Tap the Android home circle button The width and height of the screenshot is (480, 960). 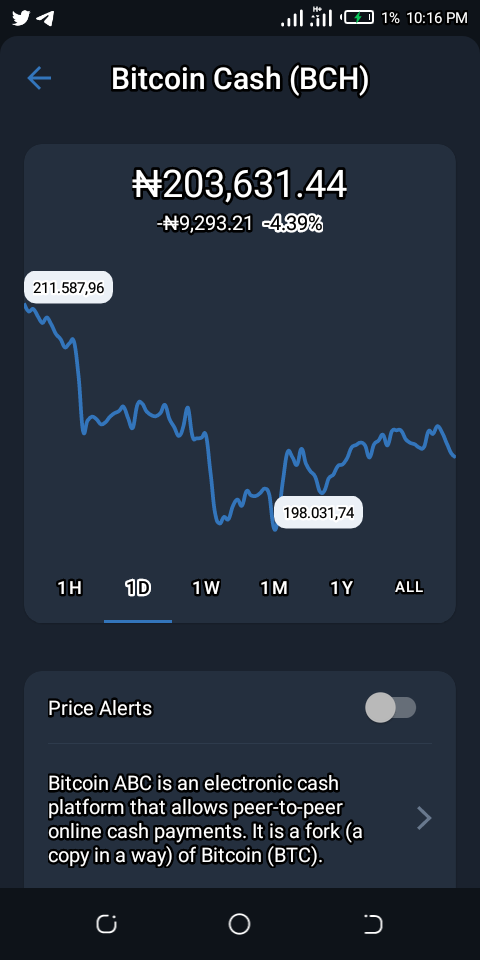point(239,924)
